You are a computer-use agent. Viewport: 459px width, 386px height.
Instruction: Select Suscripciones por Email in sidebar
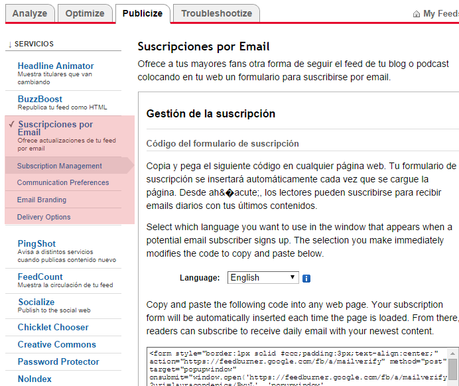55,128
